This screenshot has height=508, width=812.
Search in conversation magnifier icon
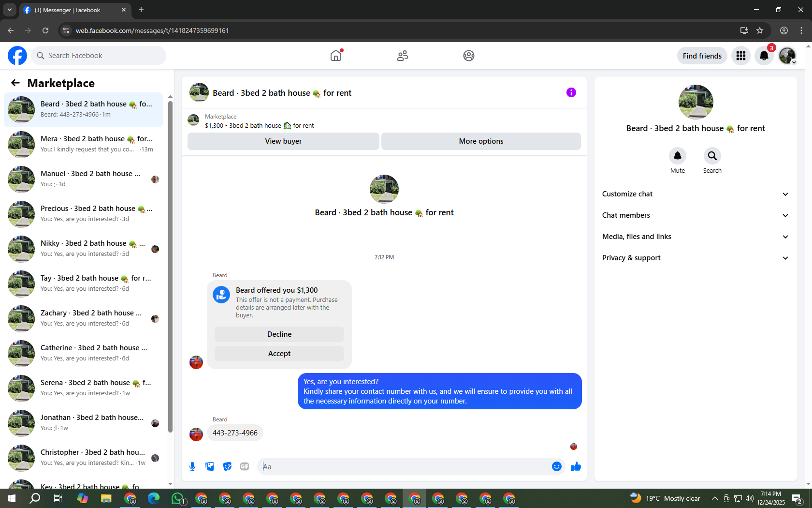712,156
